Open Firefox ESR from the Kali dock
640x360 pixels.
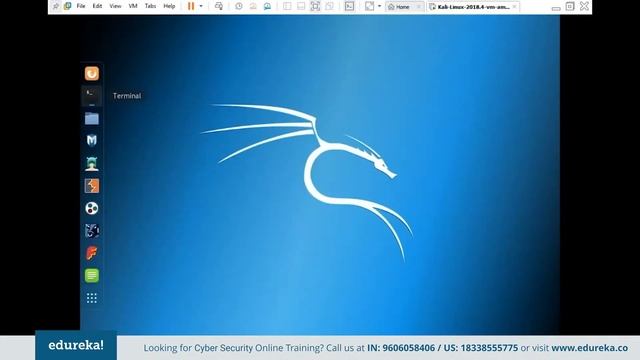click(92, 73)
